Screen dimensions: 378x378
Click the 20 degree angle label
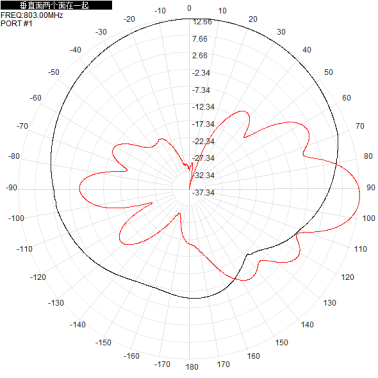253,19
